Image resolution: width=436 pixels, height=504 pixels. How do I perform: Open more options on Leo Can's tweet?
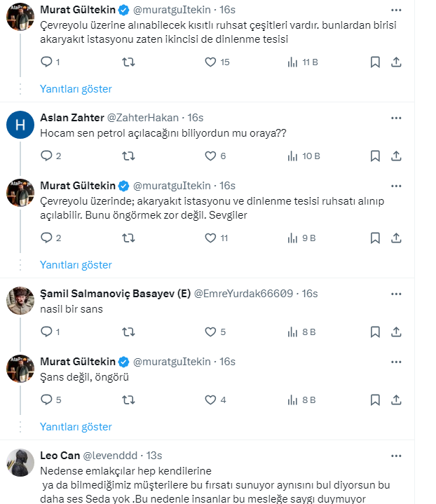point(396,455)
